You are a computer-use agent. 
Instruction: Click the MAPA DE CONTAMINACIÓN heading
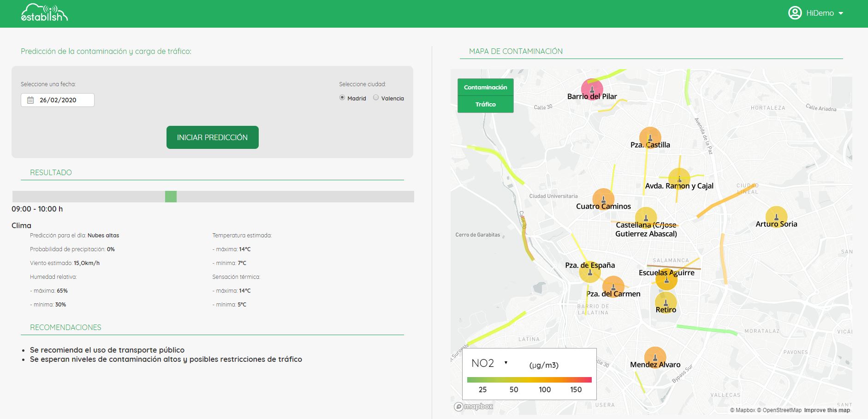pos(516,51)
